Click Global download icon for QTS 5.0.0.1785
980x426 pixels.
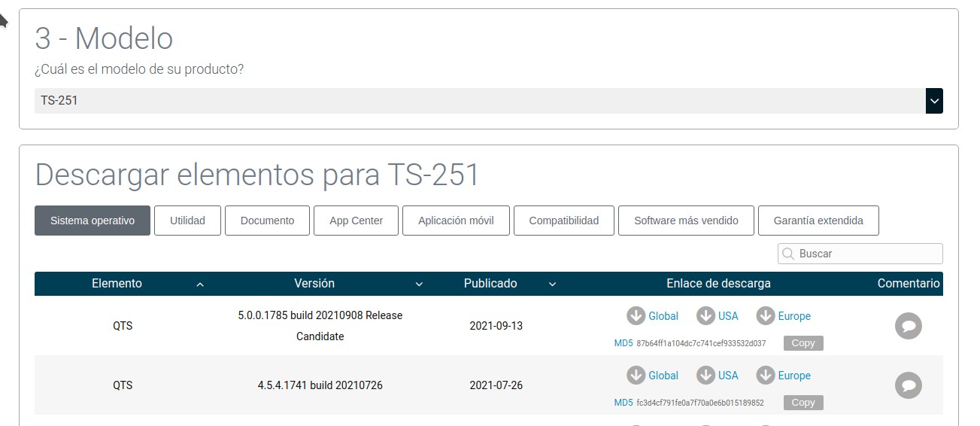(x=636, y=316)
